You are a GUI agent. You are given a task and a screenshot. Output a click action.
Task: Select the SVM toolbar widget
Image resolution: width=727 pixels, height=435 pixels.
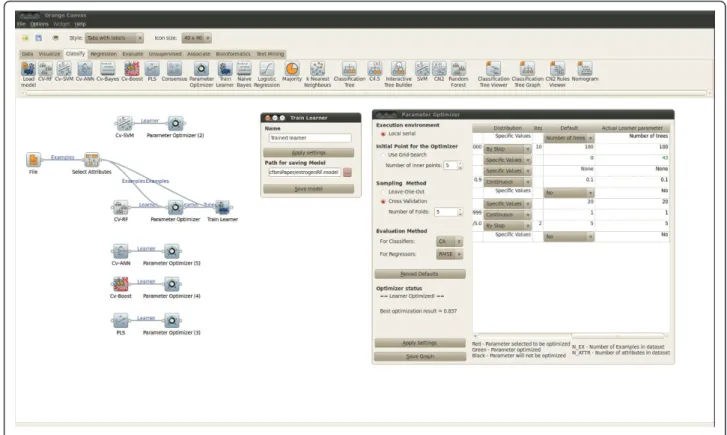pos(422,69)
